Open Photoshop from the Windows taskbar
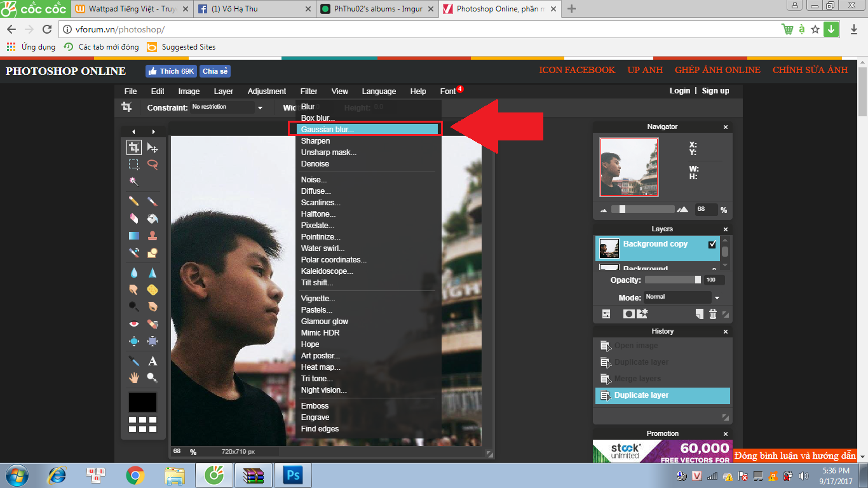 tap(293, 475)
